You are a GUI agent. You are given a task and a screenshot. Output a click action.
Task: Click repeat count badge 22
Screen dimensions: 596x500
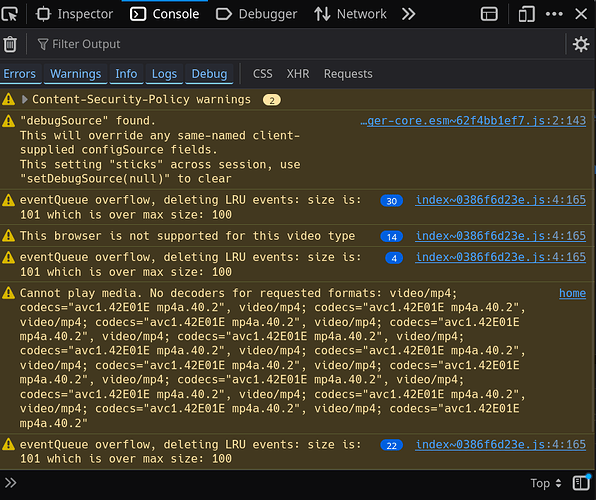(x=392, y=445)
